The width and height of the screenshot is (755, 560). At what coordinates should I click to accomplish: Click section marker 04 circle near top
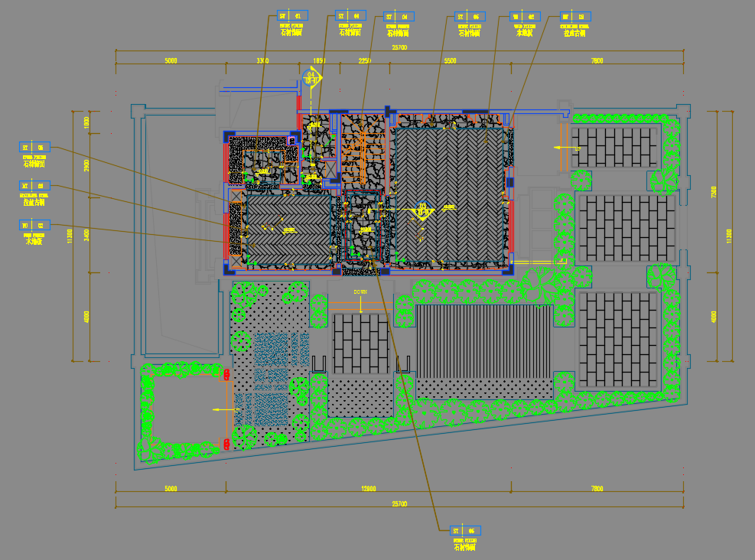[x=311, y=77]
